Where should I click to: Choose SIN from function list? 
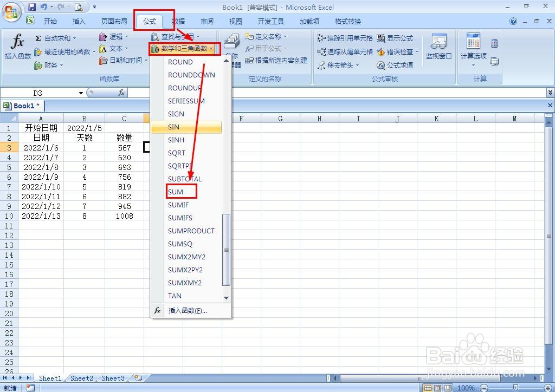186,127
